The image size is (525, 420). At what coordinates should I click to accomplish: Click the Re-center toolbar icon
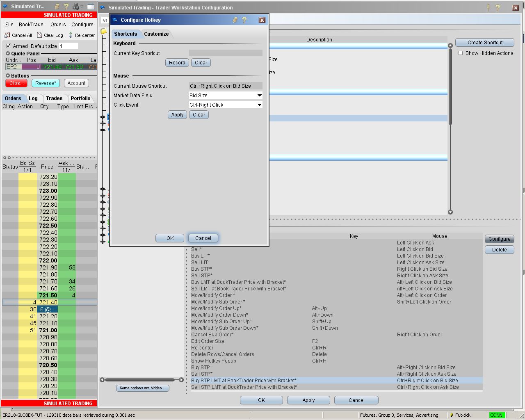coord(71,35)
